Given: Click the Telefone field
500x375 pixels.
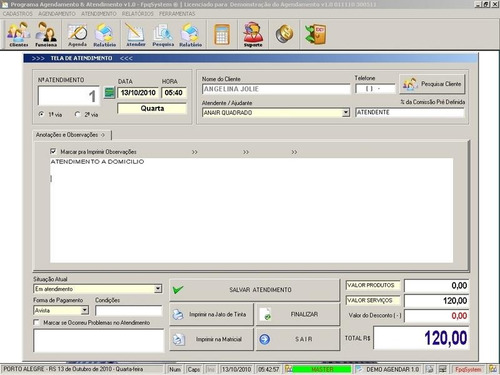Looking at the screenshot, I should click(375, 89).
